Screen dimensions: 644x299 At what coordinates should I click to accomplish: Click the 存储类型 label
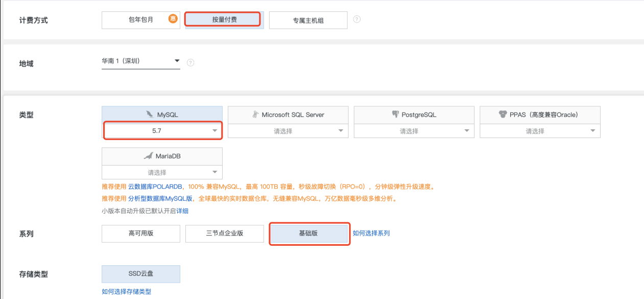click(x=33, y=274)
